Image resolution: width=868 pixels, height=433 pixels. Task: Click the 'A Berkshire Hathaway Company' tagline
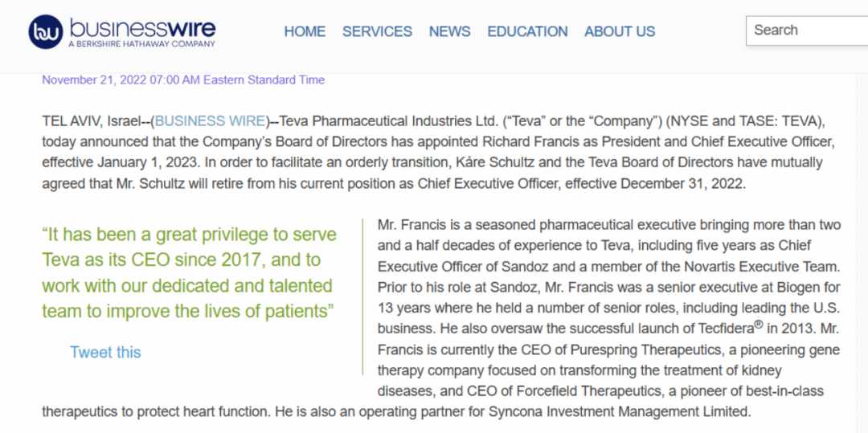(x=141, y=43)
